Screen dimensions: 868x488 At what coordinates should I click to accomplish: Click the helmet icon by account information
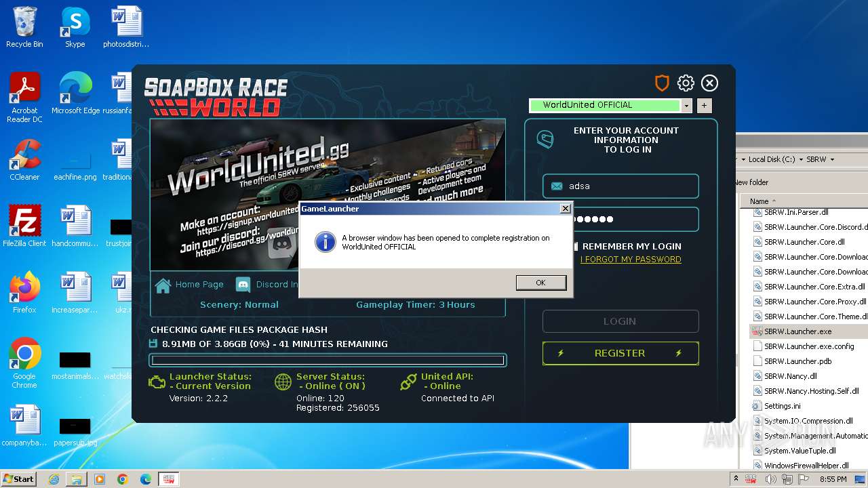point(545,139)
